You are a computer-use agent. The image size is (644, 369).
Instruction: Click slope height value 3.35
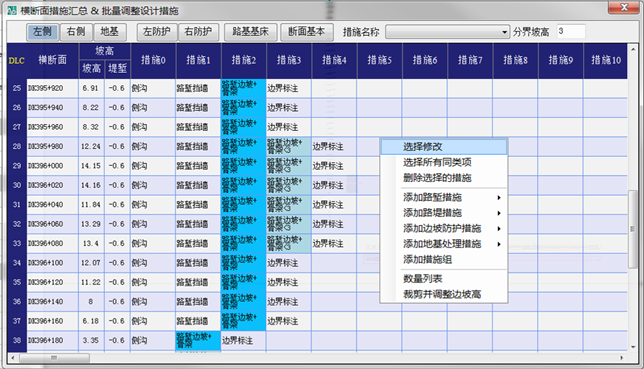(91, 341)
